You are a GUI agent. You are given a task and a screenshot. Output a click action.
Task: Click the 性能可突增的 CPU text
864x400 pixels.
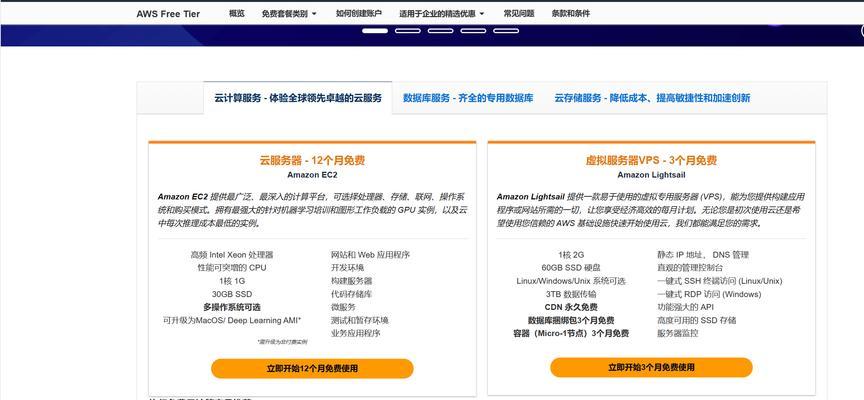click(x=232, y=268)
